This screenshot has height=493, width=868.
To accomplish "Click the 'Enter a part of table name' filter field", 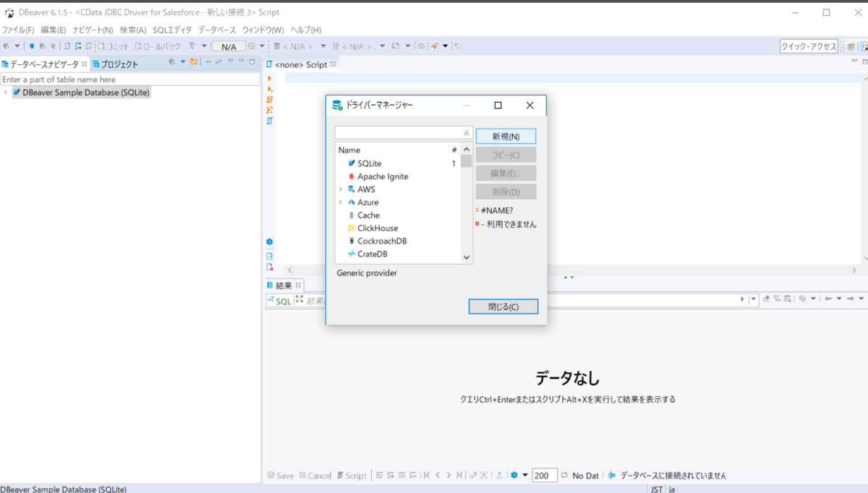I will click(x=129, y=80).
